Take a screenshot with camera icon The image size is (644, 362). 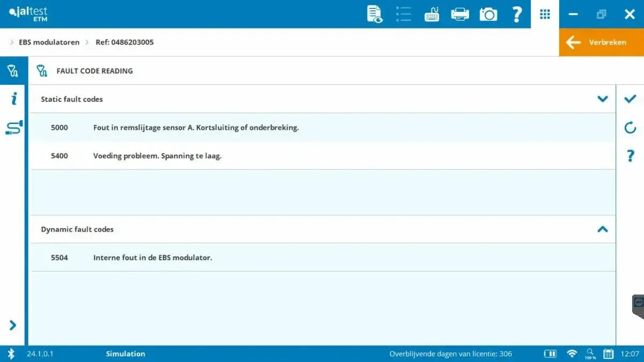[x=488, y=14]
